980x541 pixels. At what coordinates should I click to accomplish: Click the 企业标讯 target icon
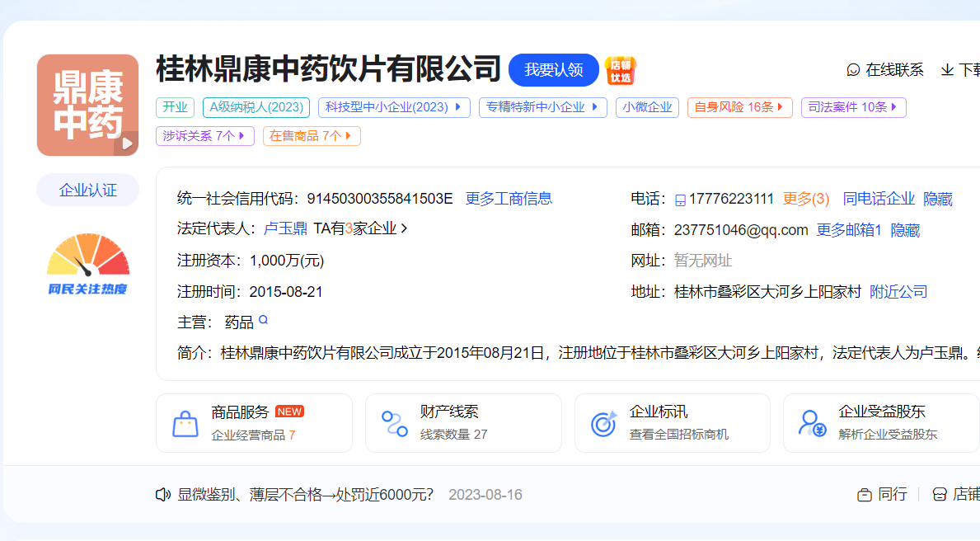coord(604,423)
